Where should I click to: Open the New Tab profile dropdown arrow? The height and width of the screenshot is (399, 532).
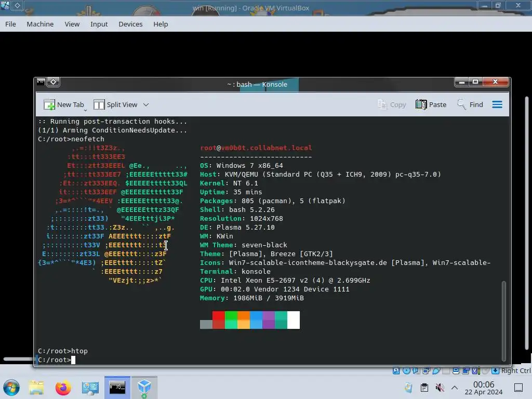[85, 110]
